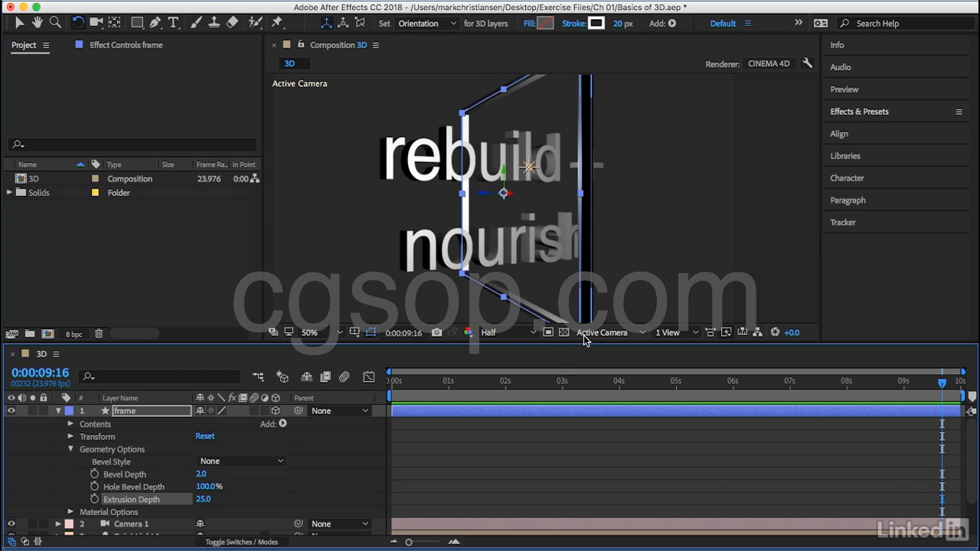980x551 pixels.
Task: Select the Pan Behind anchor point tool
Action: click(x=114, y=23)
